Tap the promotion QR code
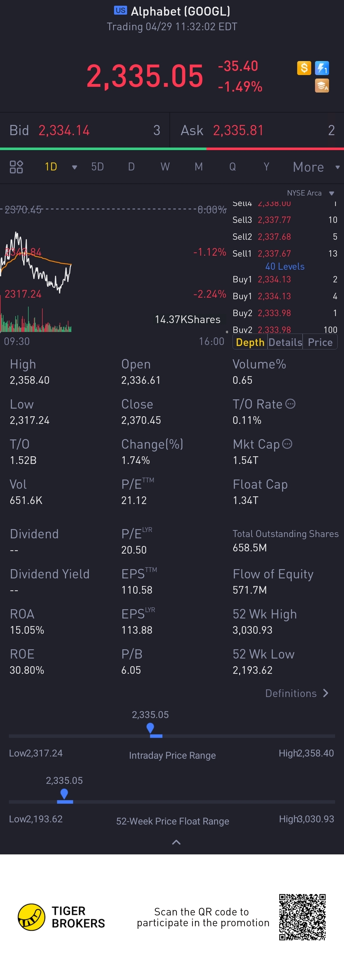The height and width of the screenshot is (980, 344). click(x=302, y=917)
